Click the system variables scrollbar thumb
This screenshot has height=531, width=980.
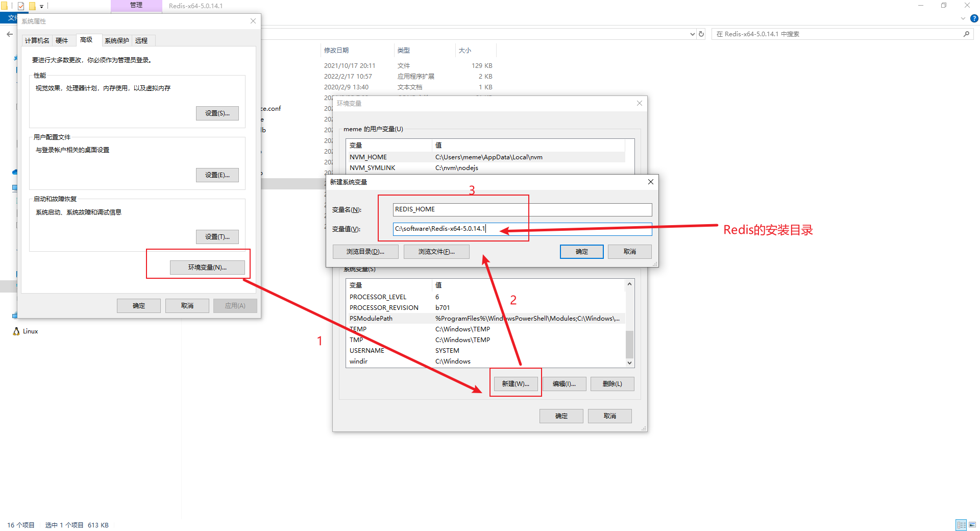[x=630, y=345]
